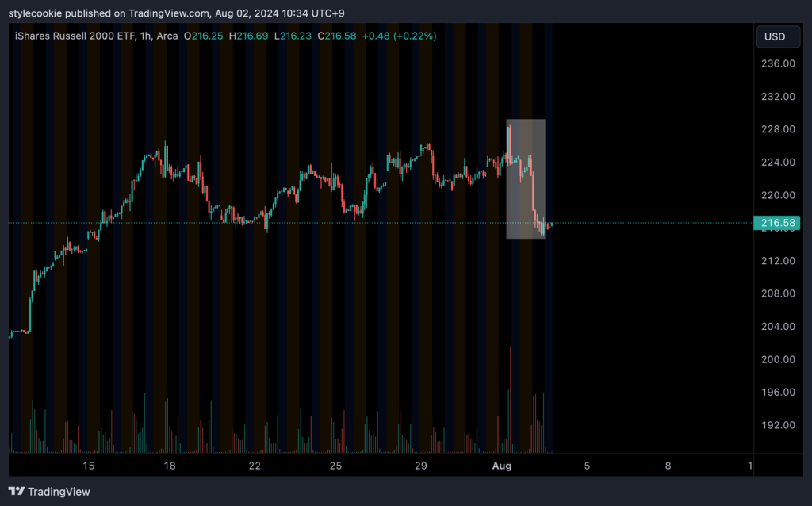The width and height of the screenshot is (812, 506).
Task: Click the current price label 216.58
Action: pos(777,224)
